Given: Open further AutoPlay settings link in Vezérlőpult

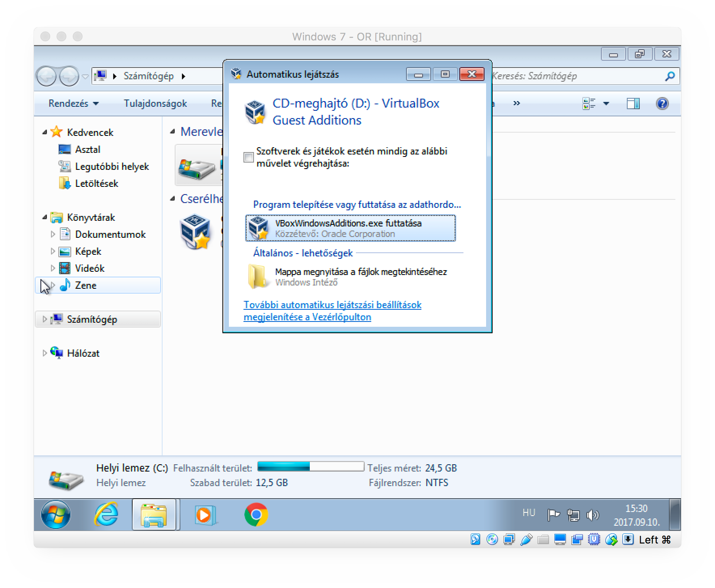Looking at the screenshot, I should coord(332,311).
